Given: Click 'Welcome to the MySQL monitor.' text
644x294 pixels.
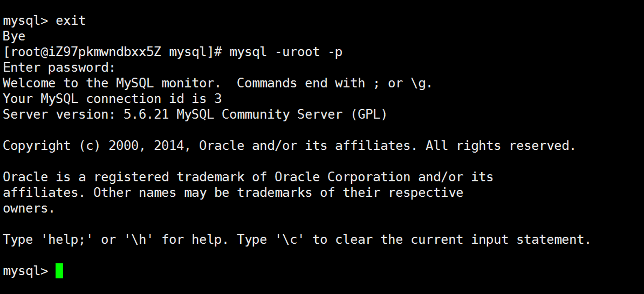Looking at the screenshot, I should 112,83.
